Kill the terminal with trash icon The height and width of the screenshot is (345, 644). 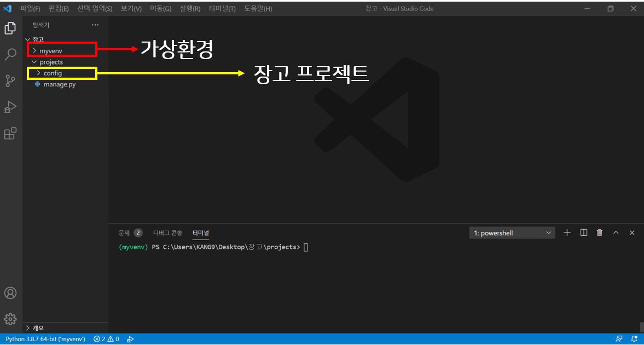600,232
